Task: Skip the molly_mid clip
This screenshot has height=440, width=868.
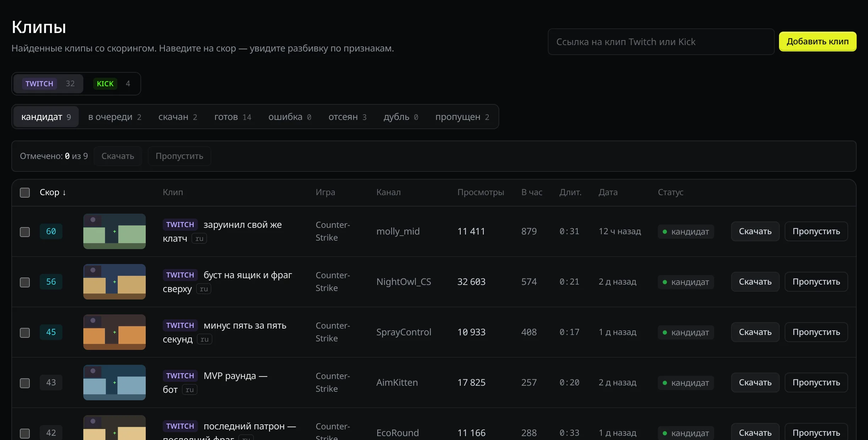Action: click(x=816, y=231)
